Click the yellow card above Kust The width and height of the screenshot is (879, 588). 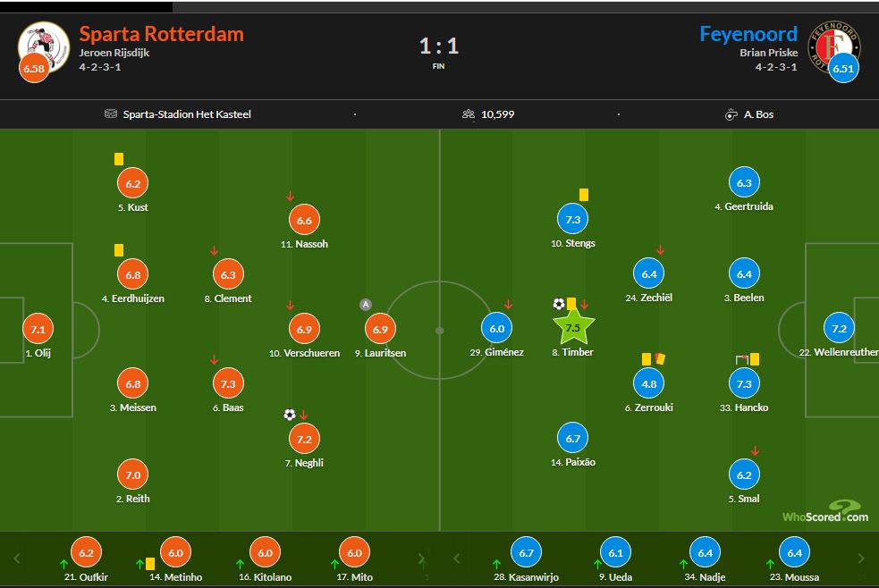point(118,159)
